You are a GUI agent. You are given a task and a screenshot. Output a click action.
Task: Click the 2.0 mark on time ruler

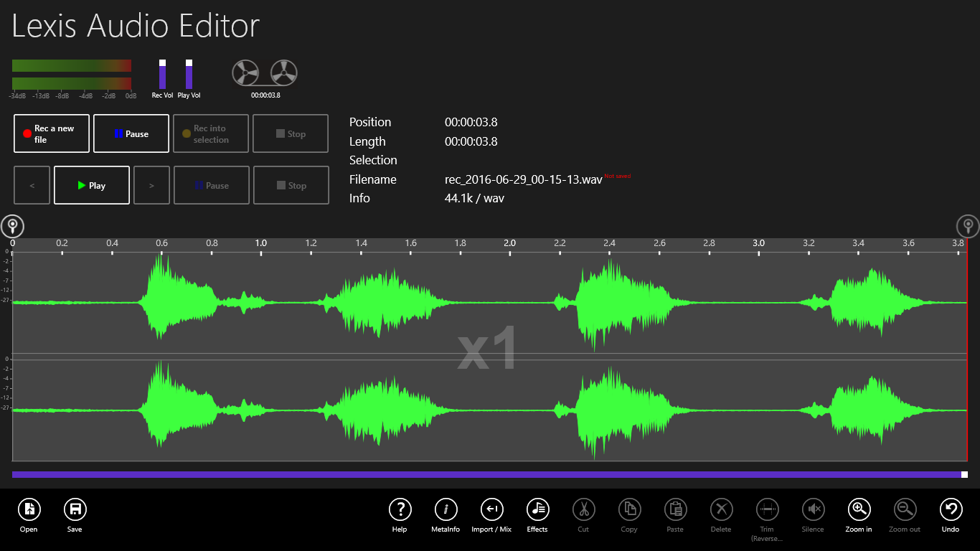pyautogui.click(x=509, y=243)
